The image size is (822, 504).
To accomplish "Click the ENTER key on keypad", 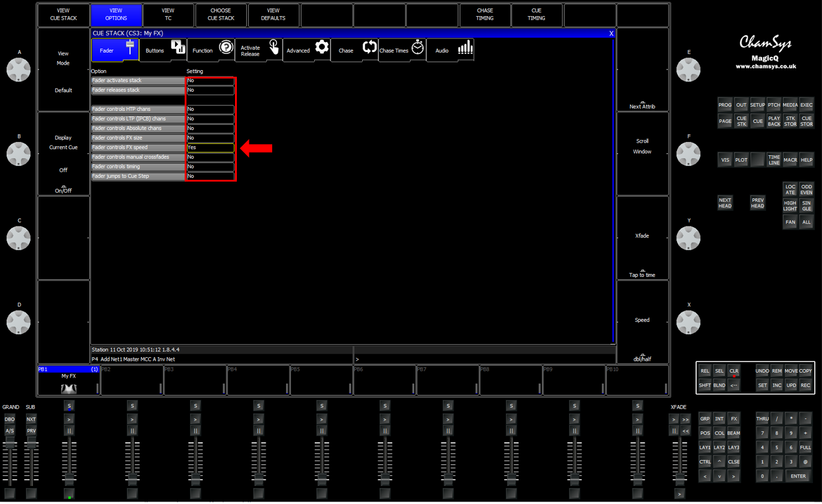I will (x=798, y=476).
